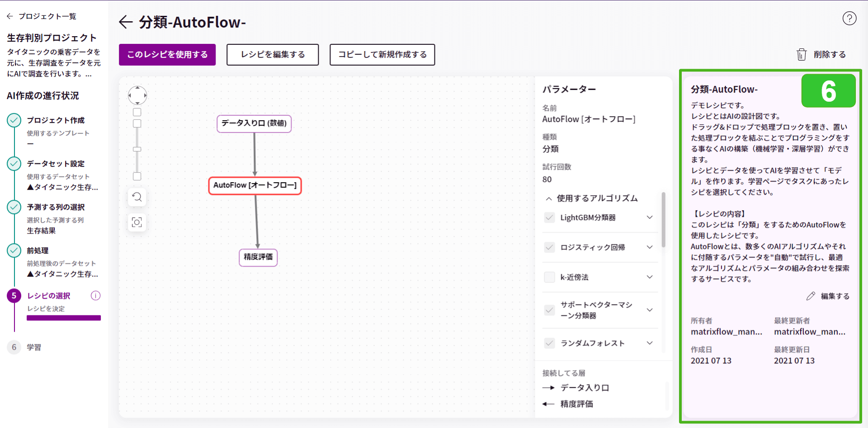Toggle the サポートベクターマシーン分類器 checkbox

549,310
